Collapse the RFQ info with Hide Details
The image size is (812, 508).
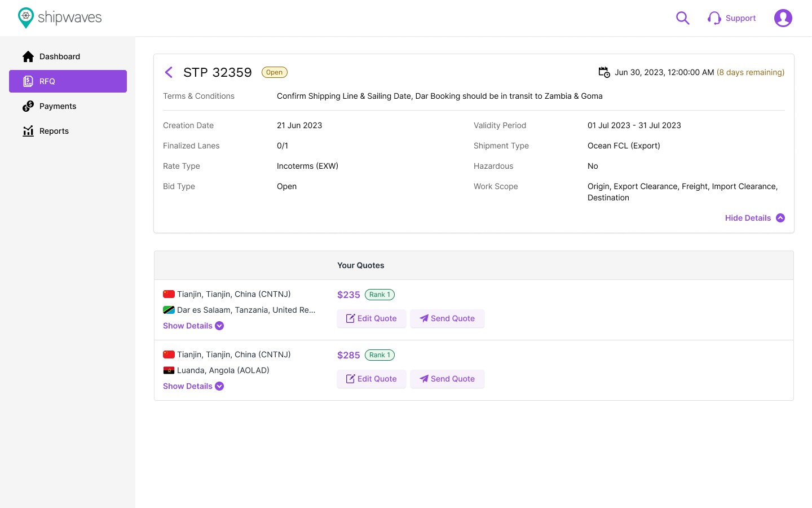tap(755, 218)
